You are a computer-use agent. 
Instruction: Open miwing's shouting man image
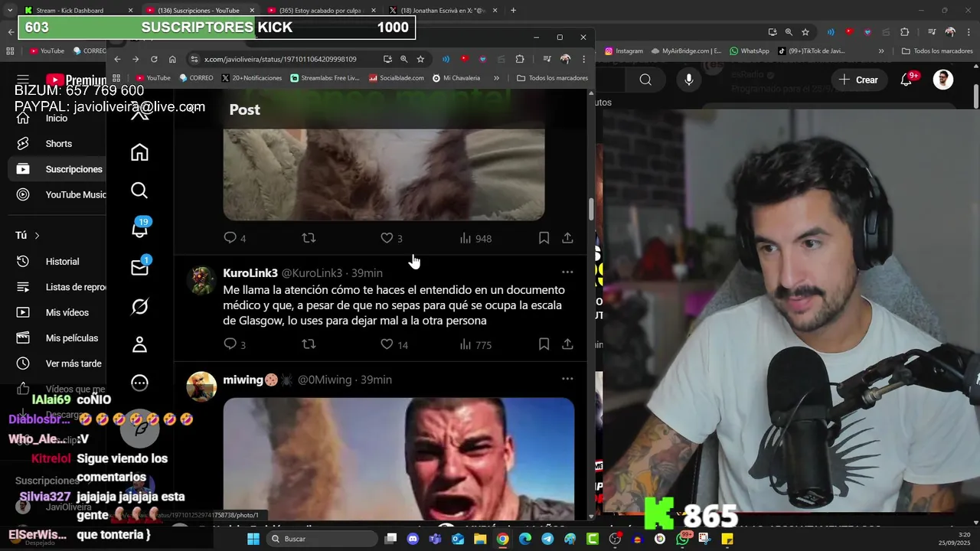(x=399, y=458)
